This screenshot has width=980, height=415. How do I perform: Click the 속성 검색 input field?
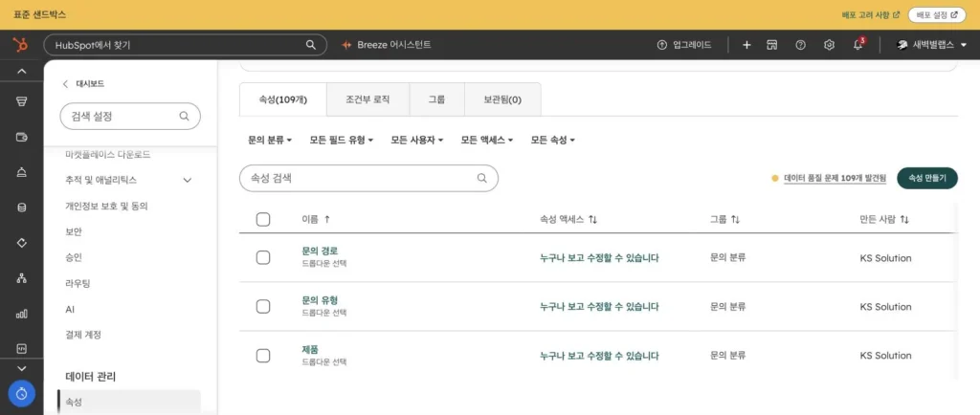coord(368,178)
